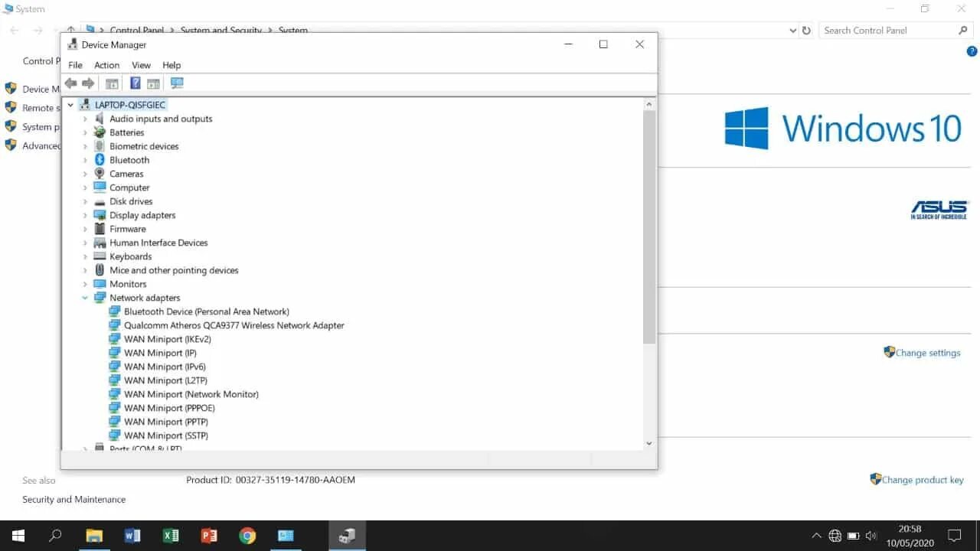The height and width of the screenshot is (551, 980).
Task: Click the Cameras category icon
Action: click(x=100, y=174)
